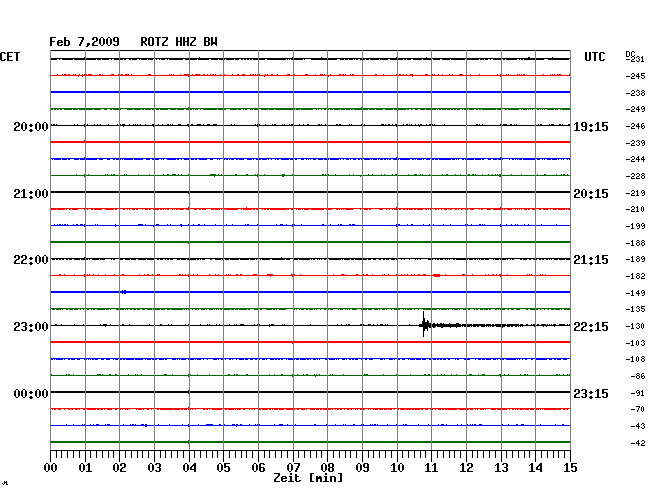This screenshot has width=650, height=494.
Task: Click the DC offset value "-249"
Action: pos(635,109)
